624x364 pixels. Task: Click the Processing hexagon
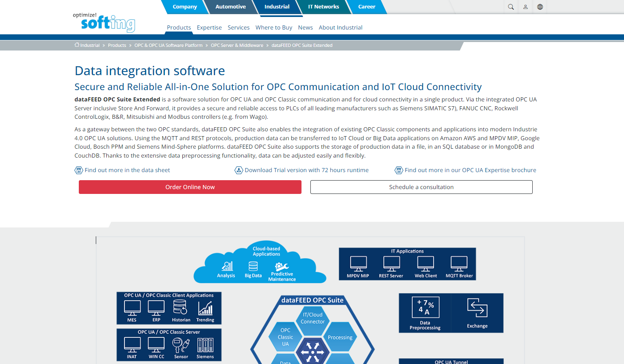click(x=340, y=337)
